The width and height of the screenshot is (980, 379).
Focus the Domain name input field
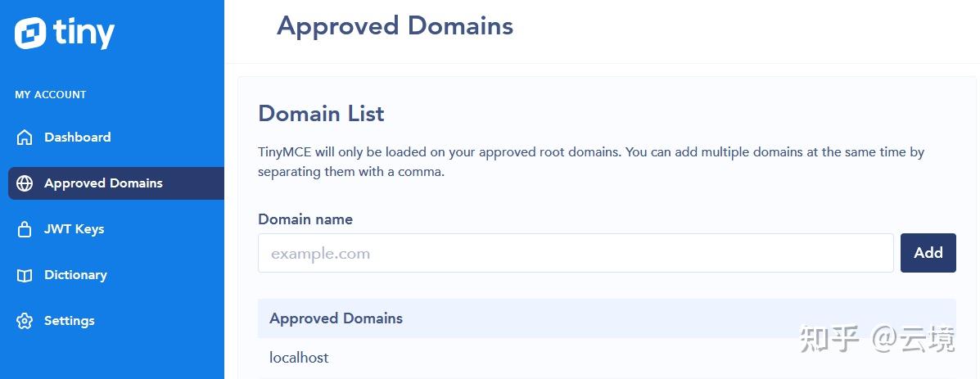point(576,253)
